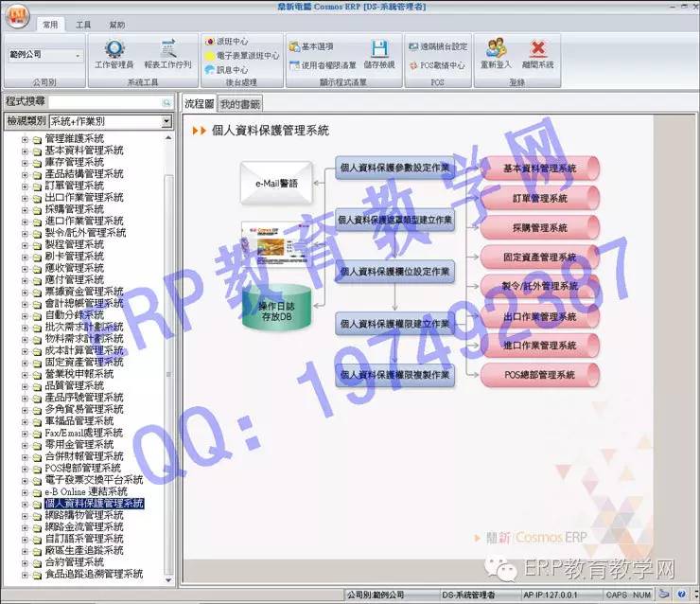Expand the 會計總帳管理系統 tree node

26,303
